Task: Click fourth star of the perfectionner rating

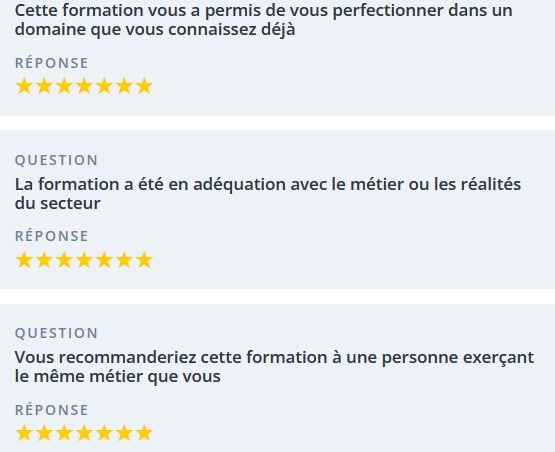Action: [84, 86]
